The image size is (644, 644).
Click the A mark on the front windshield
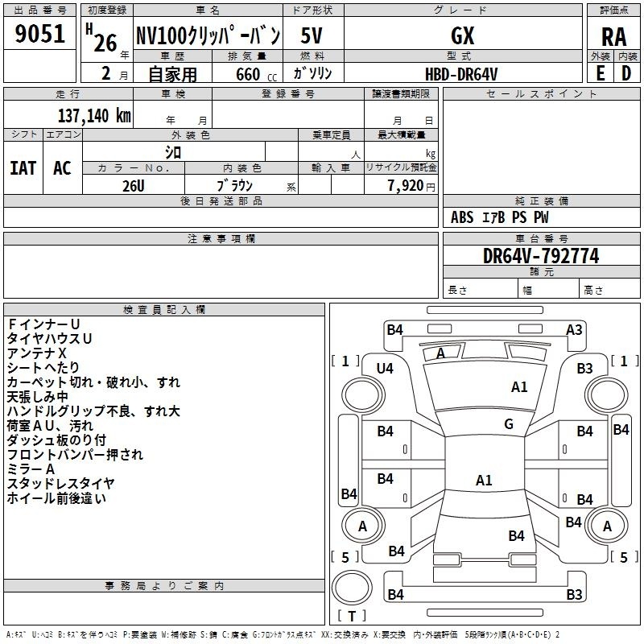(x=440, y=353)
